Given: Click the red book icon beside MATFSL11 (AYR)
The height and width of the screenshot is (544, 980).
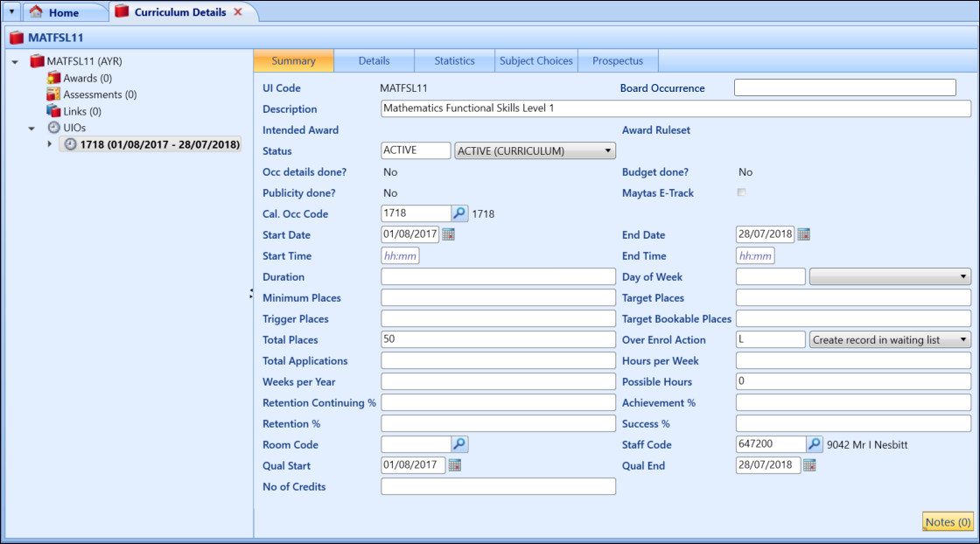Looking at the screenshot, I should tap(38, 61).
